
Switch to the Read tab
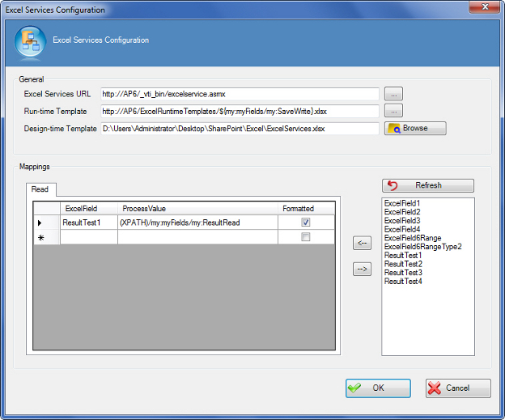coord(40,189)
